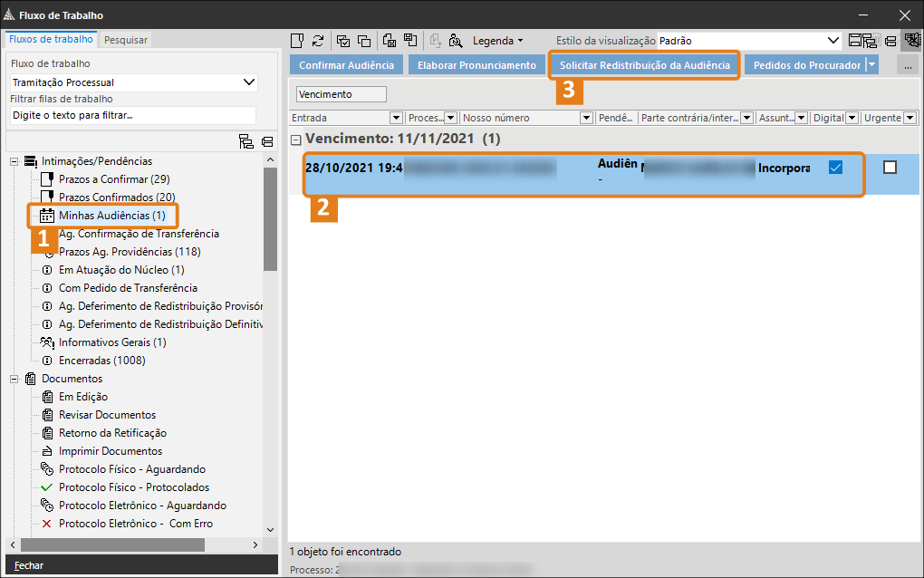The height and width of the screenshot is (578, 924).
Task: Click the Imprimir Documentos printer icon
Action: pos(47,451)
